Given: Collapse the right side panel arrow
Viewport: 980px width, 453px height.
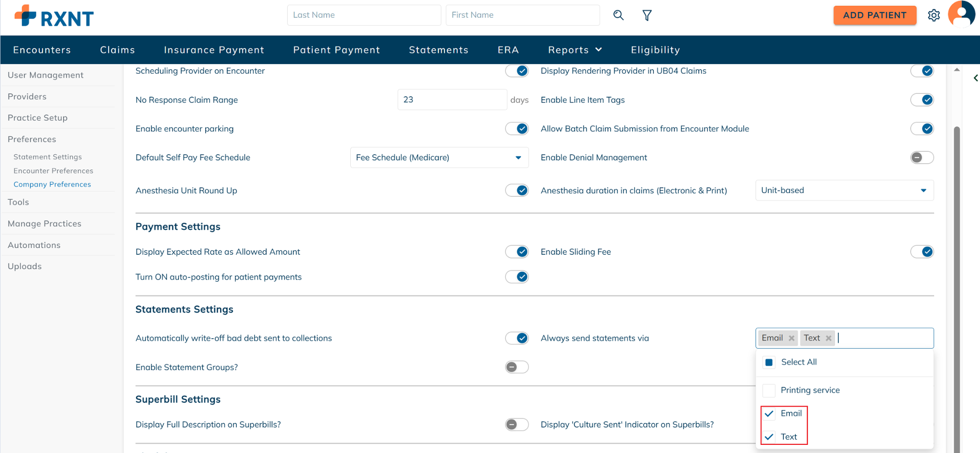Looking at the screenshot, I should tap(975, 78).
